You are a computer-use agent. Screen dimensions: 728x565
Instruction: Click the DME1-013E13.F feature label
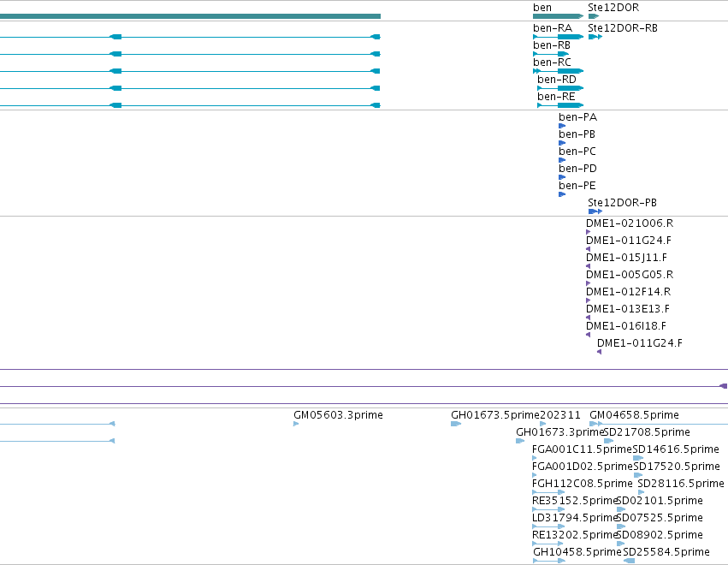[x=628, y=309]
